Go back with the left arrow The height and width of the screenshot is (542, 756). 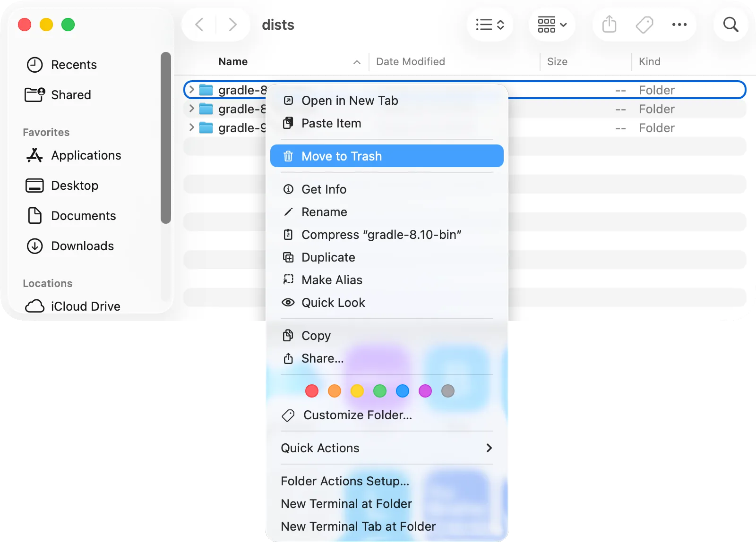pos(199,25)
